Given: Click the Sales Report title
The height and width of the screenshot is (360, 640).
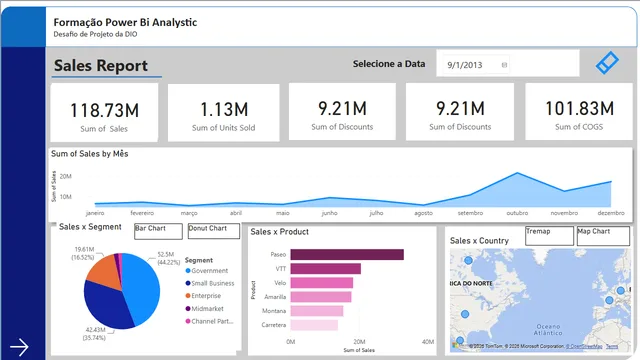Looking at the screenshot, I should [x=101, y=65].
